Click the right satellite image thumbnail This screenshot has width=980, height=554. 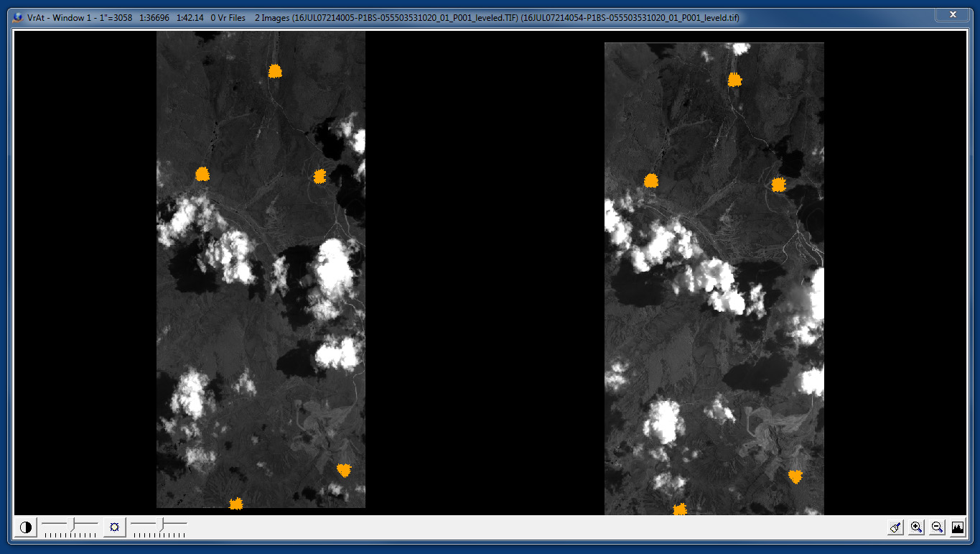pyautogui.click(x=714, y=279)
